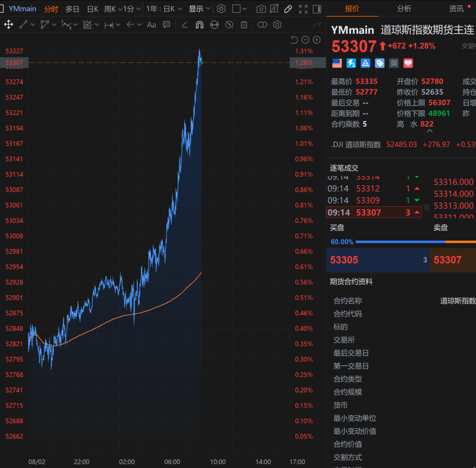The image size is (476, 468).
Task: Select the price range measure tool
Action: (x=108, y=25)
